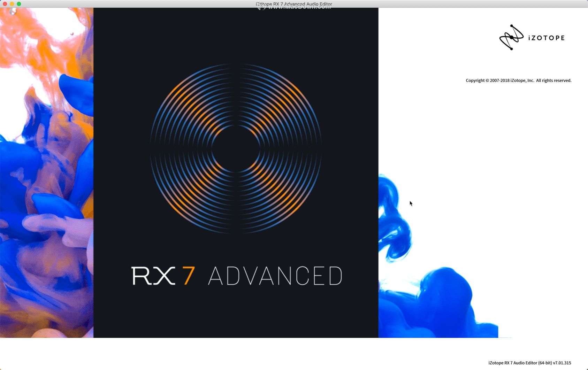Minimize the window with the yellow button
Image resolution: width=588 pixels, height=370 pixels.
click(12, 4)
